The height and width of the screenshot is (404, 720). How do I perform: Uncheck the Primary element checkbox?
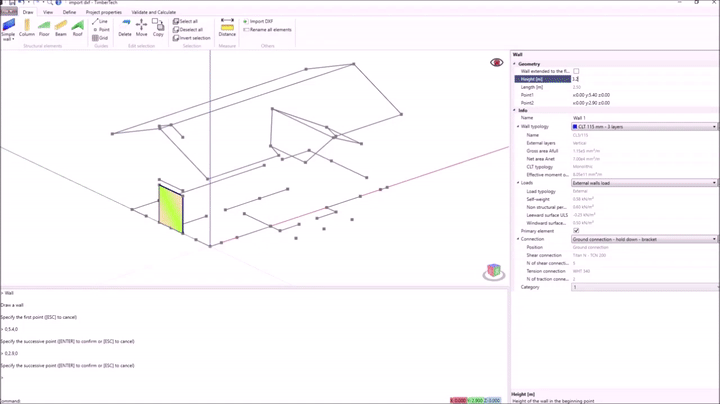576,231
